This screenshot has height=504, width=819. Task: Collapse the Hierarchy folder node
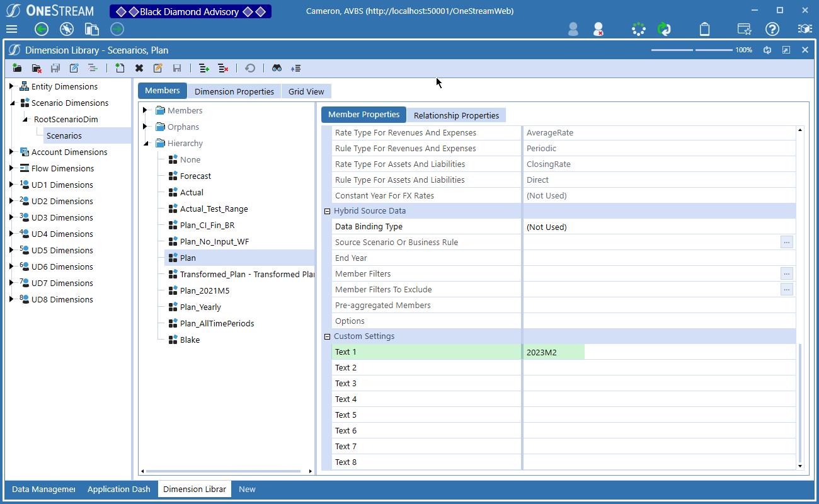pos(145,143)
